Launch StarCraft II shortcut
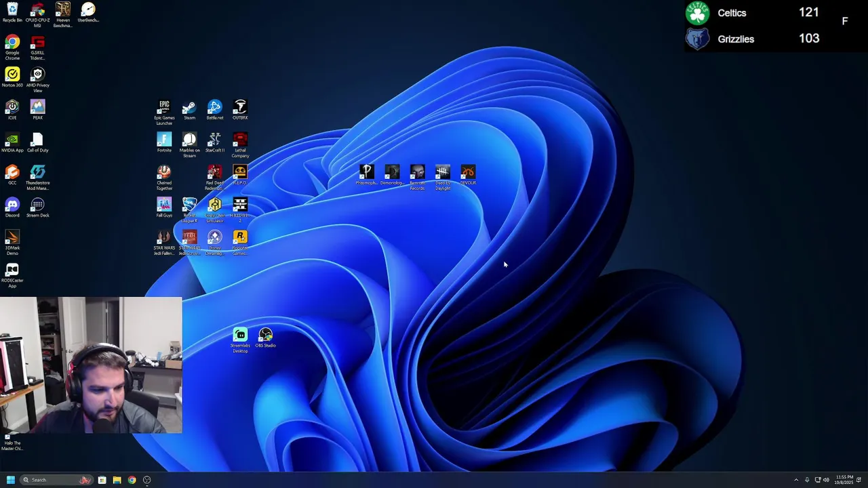 point(215,142)
